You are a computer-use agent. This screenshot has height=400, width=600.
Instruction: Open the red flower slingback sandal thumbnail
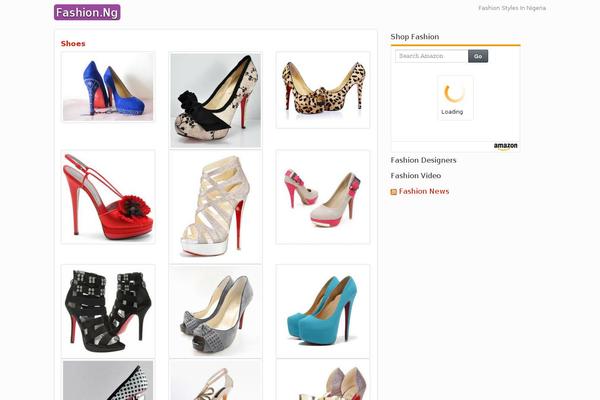pyautogui.click(x=108, y=197)
